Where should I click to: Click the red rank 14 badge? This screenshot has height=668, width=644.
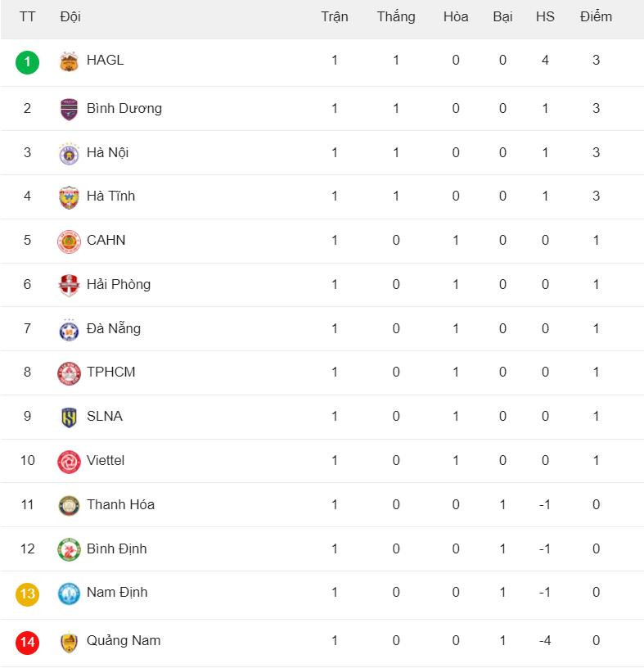(x=27, y=641)
